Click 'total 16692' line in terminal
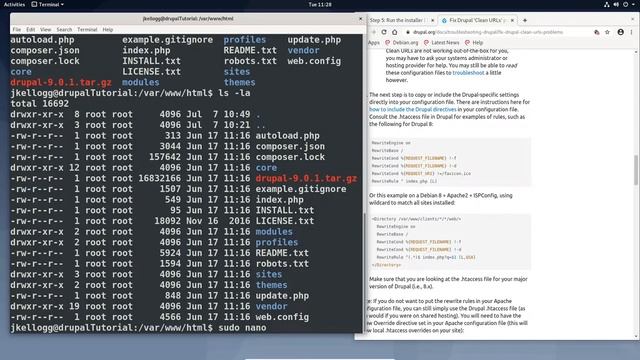 click(x=40, y=104)
